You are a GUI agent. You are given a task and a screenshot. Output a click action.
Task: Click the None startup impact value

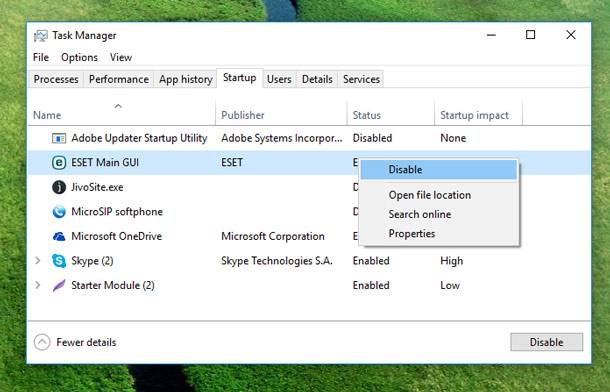tap(453, 138)
